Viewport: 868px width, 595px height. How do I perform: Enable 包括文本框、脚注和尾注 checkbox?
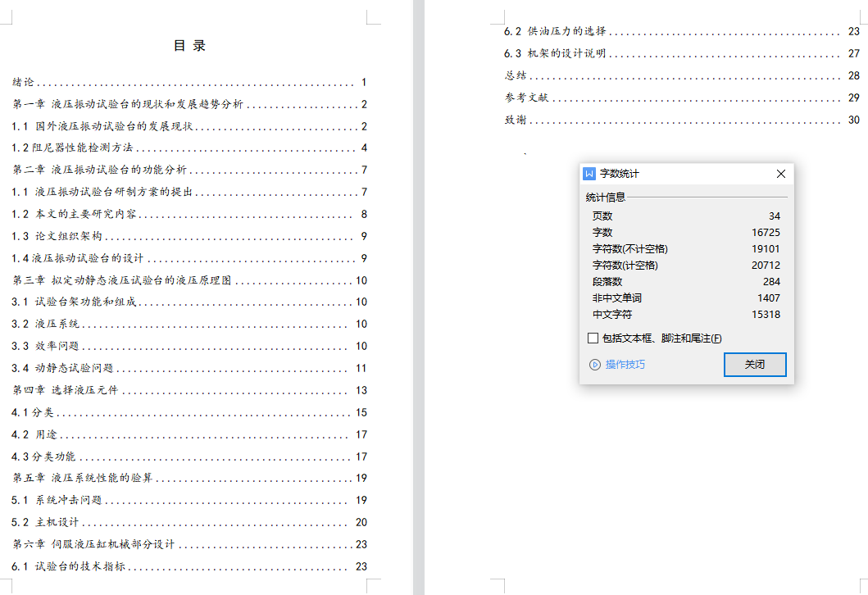[593, 338]
